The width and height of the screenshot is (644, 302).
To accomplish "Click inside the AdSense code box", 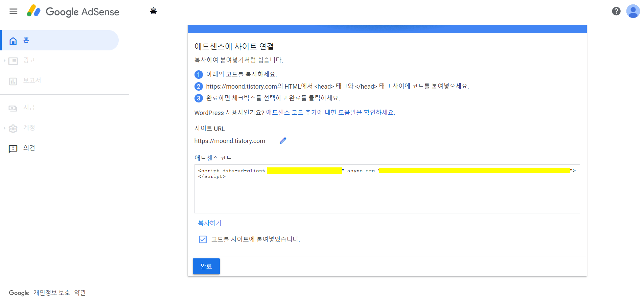I will coord(387,189).
